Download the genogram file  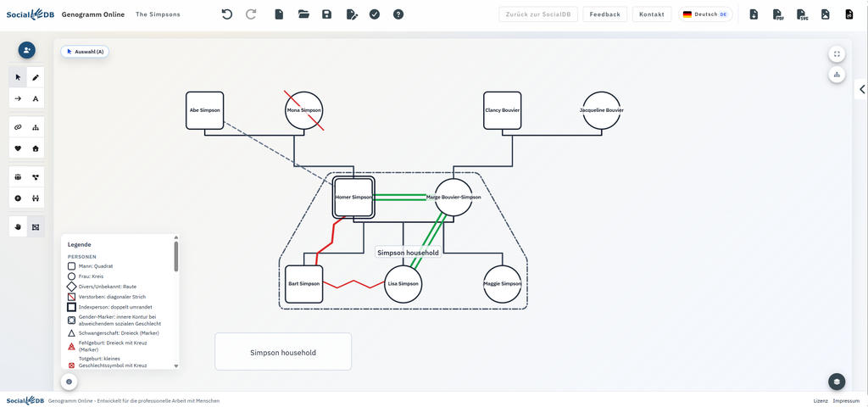pos(754,14)
